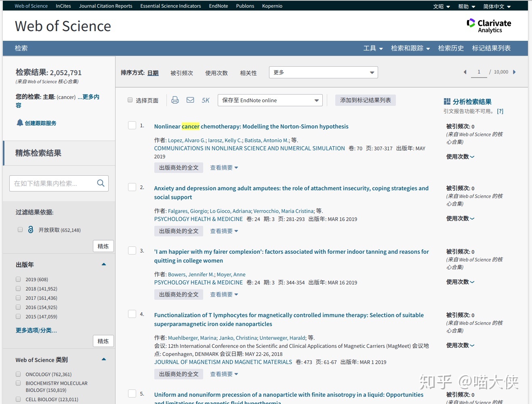The image size is (532, 404).
Task: Click the search magnifier icon in refine box
Action: (101, 183)
